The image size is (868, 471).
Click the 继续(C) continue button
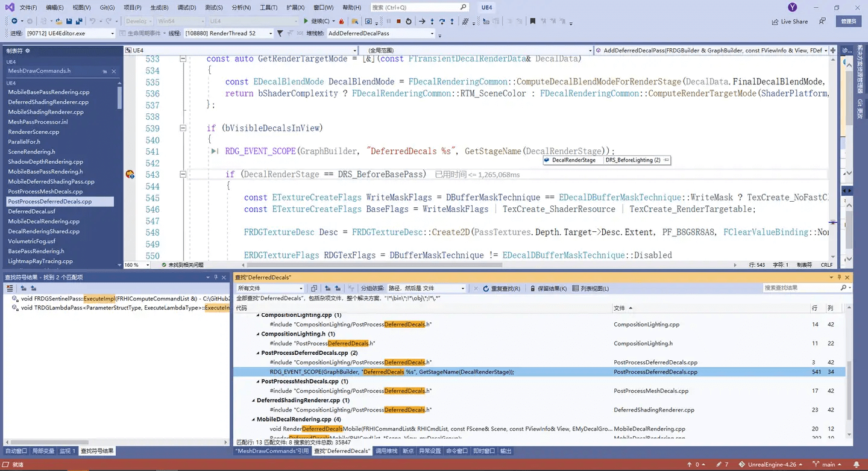click(x=316, y=21)
